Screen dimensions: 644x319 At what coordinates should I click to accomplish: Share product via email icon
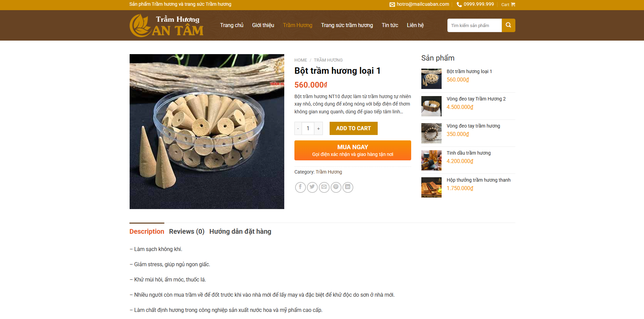pyautogui.click(x=324, y=187)
